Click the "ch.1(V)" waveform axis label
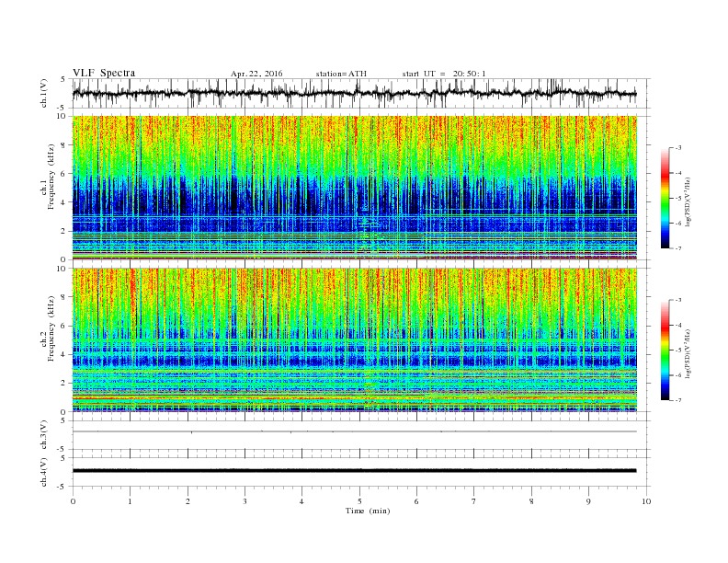This screenshot has width=728, height=563. pos(44,92)
